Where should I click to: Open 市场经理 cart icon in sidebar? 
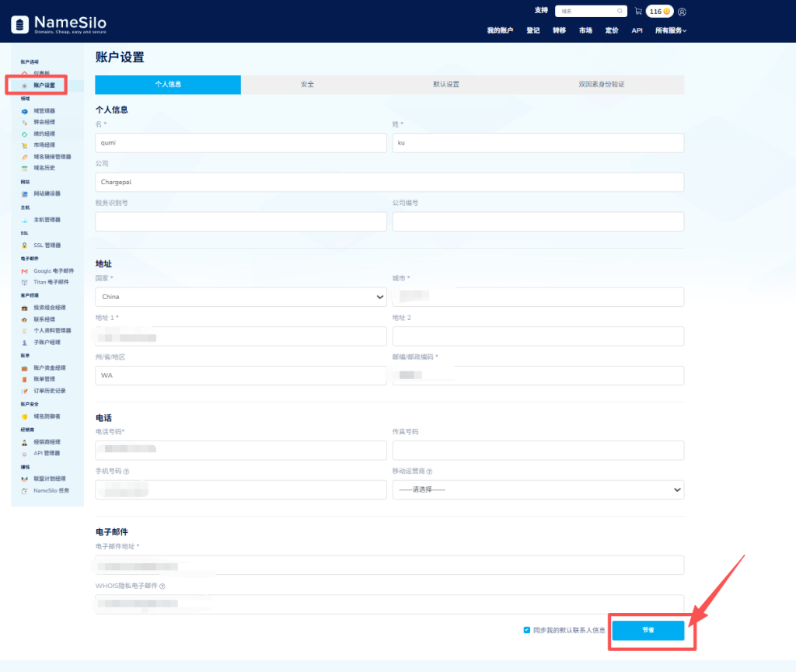point(25,145)
